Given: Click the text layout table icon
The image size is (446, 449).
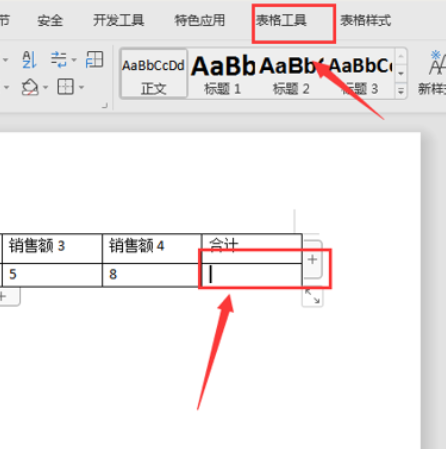Looking at the screenshot, I should (x=94, y=60).
